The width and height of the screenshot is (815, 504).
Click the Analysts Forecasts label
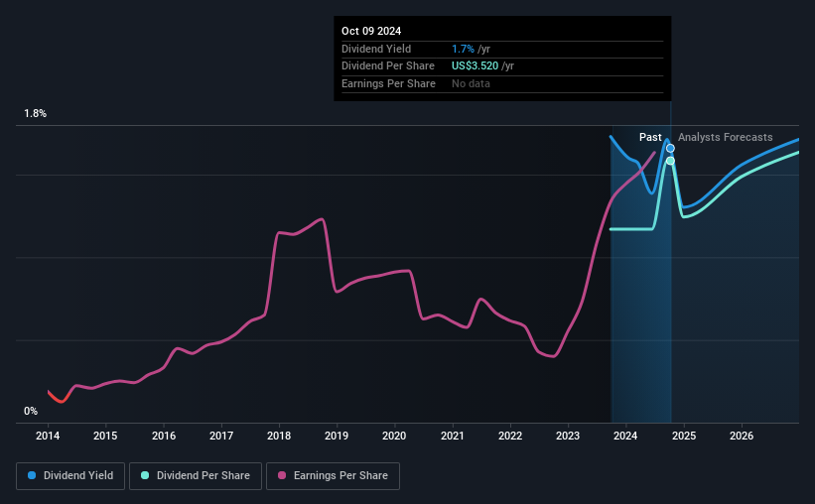(x=725, y=137)
